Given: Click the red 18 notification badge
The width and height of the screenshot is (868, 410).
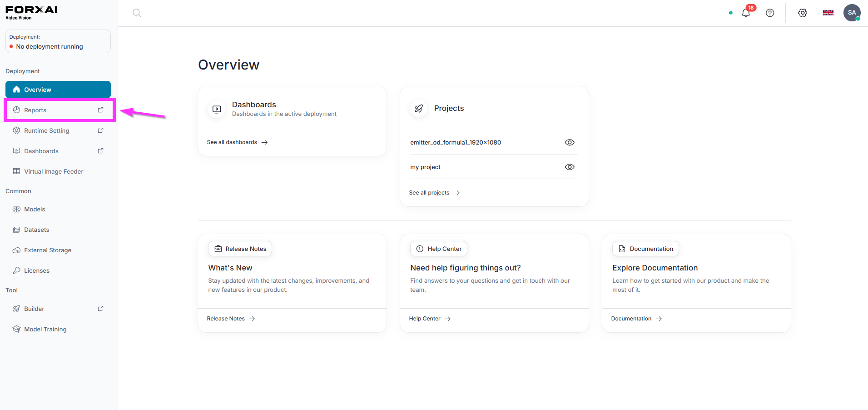Looking at the screenshot, I should (751, 8).
